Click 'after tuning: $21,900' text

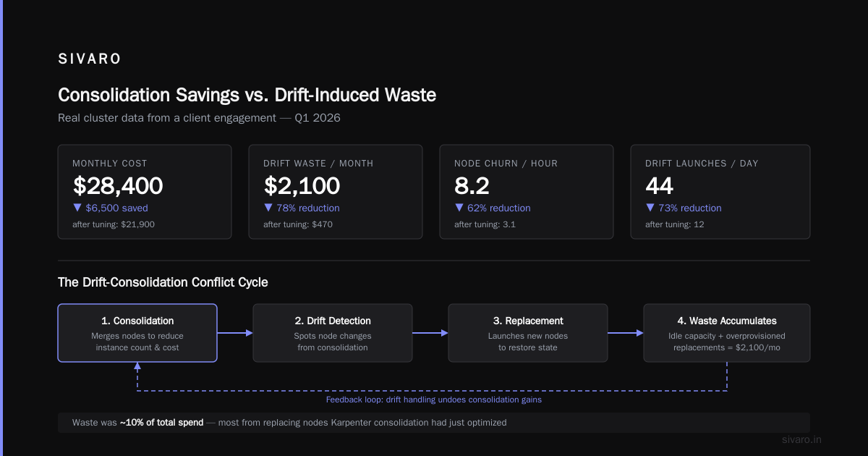(114, 224)
